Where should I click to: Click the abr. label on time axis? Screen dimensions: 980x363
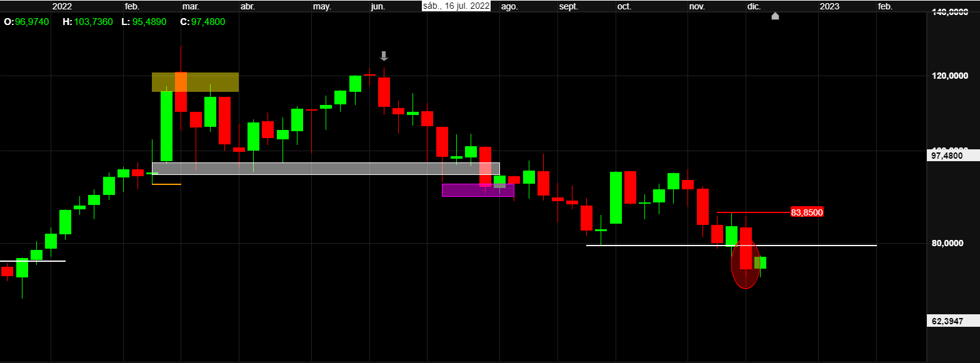247,6
